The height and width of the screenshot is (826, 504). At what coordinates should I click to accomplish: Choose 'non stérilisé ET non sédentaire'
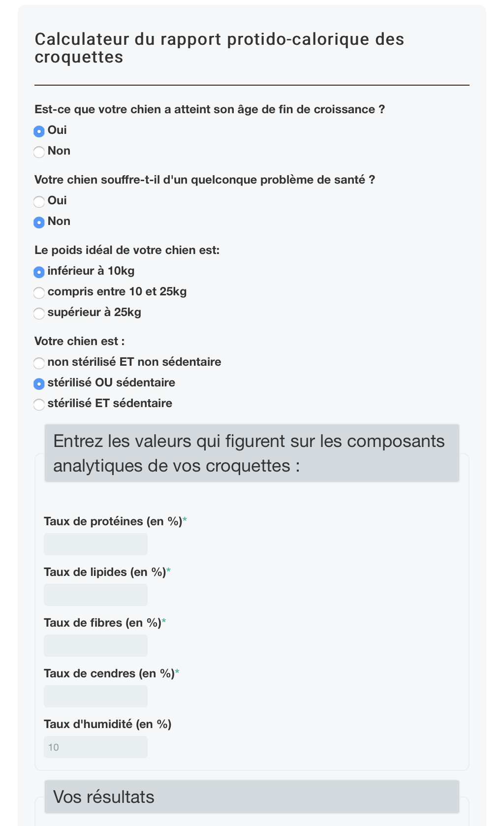[39, 363]
